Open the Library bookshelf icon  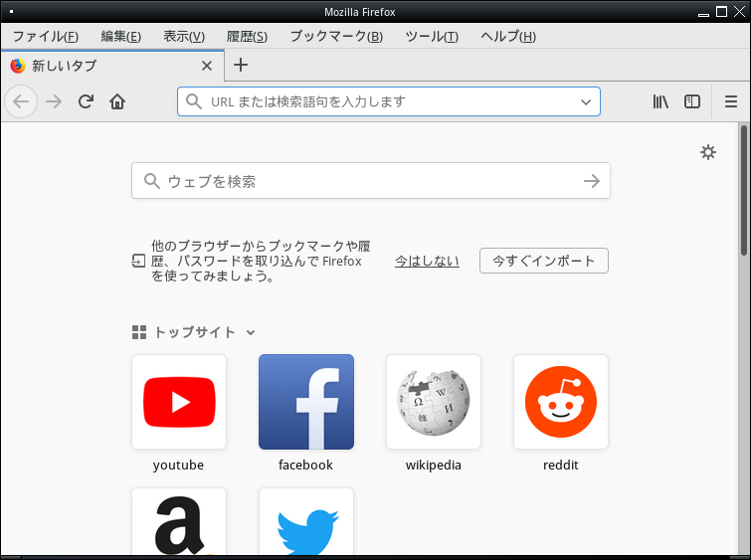click(x=660, y=101)
